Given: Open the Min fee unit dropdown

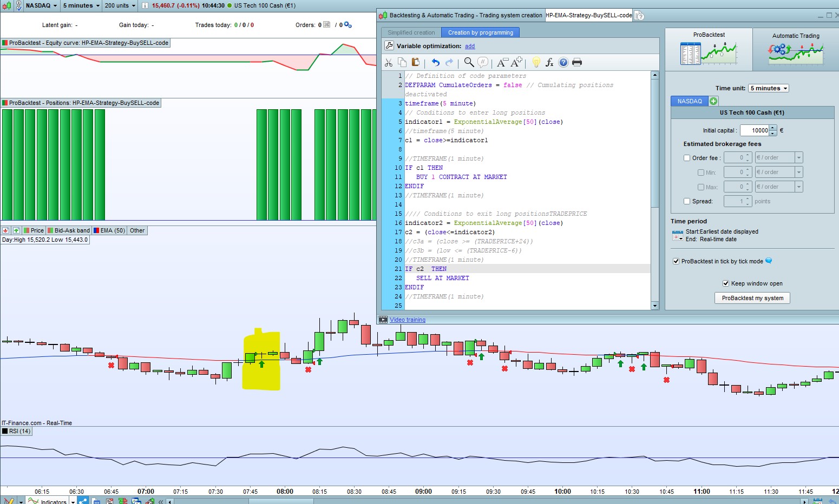Looking at the screenshot, I should (x=799, y=172).
